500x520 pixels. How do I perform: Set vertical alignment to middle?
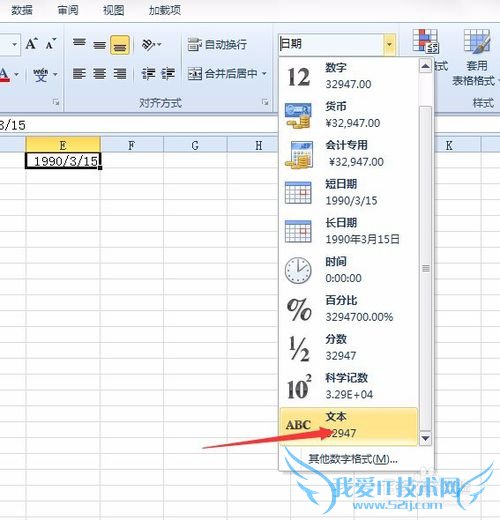(x=99, y=44)
